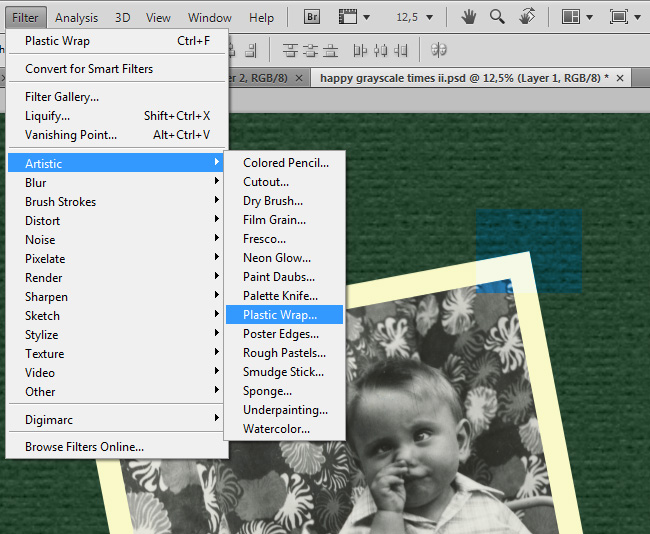The width and height of the screenshot is (650, 534).
Task: Open the Analysis menu
Action: (76, 18)
